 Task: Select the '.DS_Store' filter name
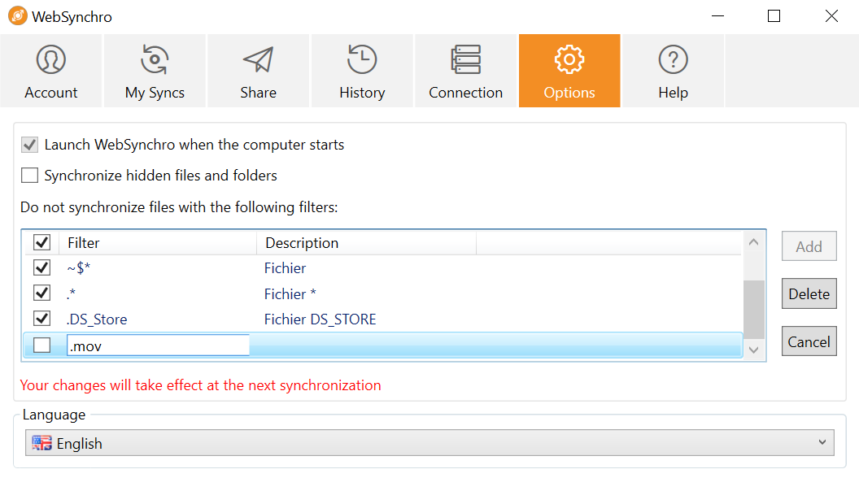[97, 319]
